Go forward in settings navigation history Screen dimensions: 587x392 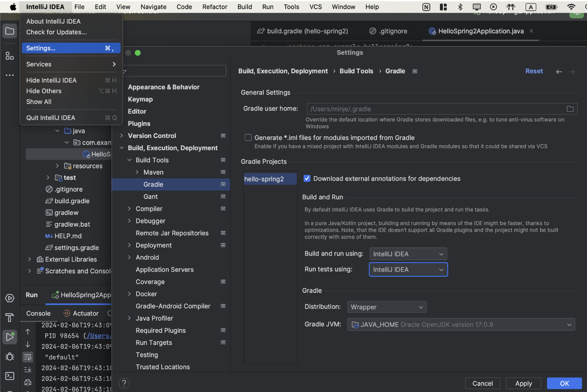pos(572,72)
